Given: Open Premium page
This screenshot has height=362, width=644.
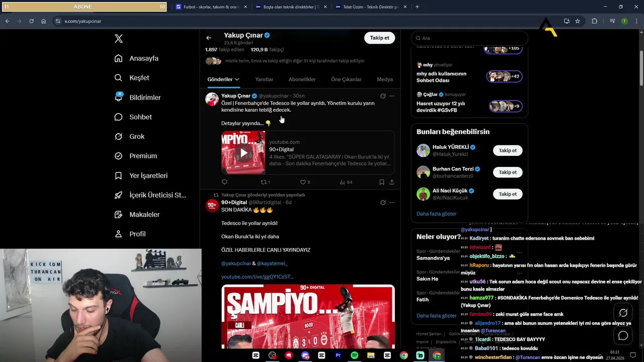Looking at the screenshot, I should click(135, 156).
